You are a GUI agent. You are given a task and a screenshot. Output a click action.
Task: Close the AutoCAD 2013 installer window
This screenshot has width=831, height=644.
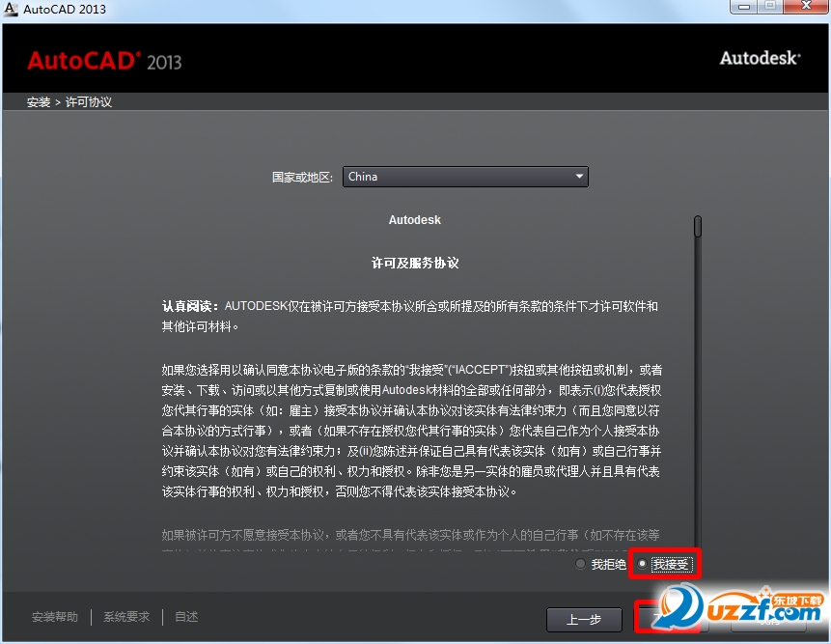[806, 7]
